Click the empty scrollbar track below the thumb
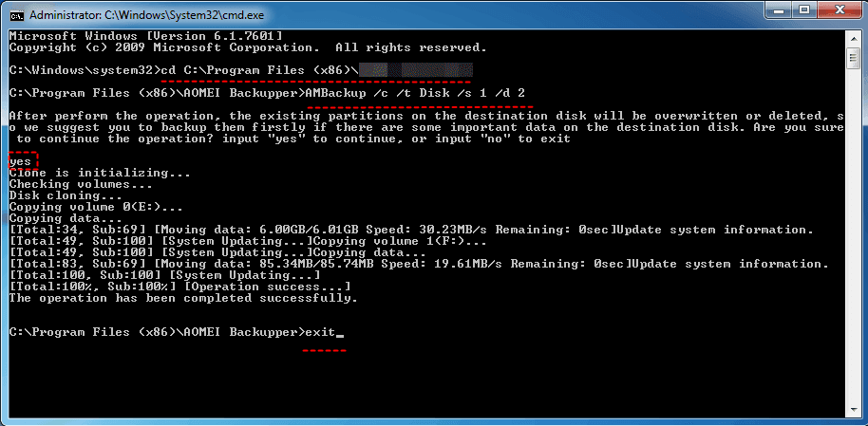Screen dimensions: 868x426 [x=854, y=237]
